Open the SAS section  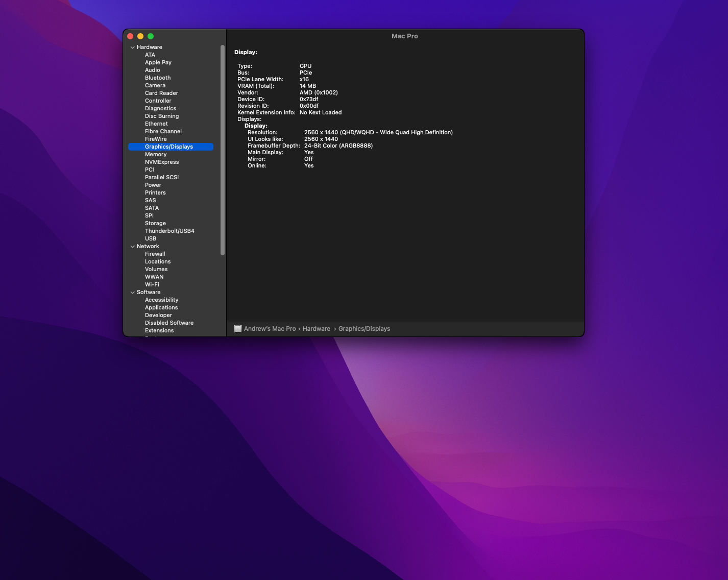(x=151, y=201)
